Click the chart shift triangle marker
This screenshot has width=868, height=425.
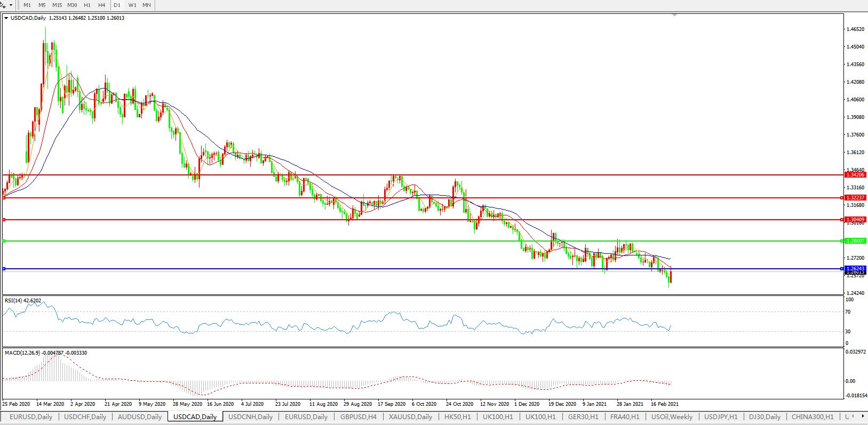click(x=674, y=15)
